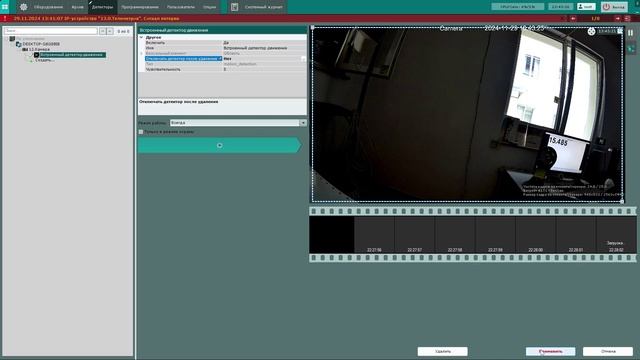
Task: Click the search field in the tree panel
Action: click(51, 31)
